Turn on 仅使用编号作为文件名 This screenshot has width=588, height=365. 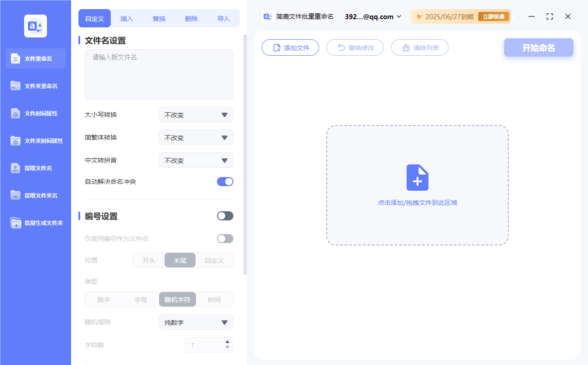pos(225,238)
